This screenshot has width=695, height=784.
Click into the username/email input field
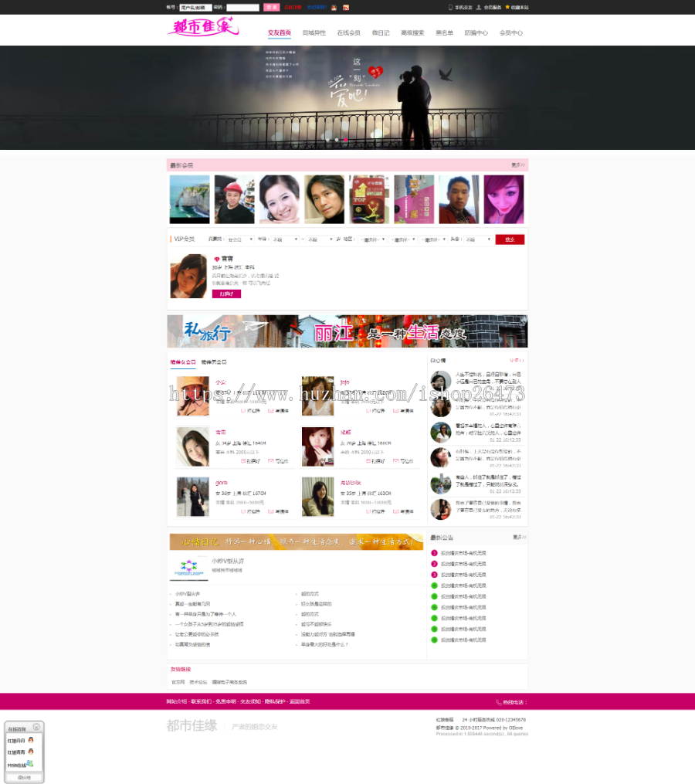pyautogui.click(x=195, y=8)
